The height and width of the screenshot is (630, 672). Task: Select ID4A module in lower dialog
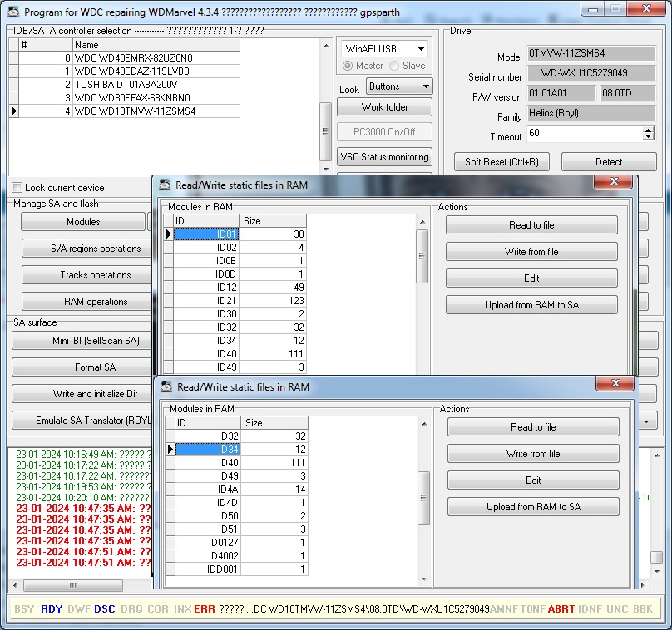pyautogui.click(x=236, y=489)
